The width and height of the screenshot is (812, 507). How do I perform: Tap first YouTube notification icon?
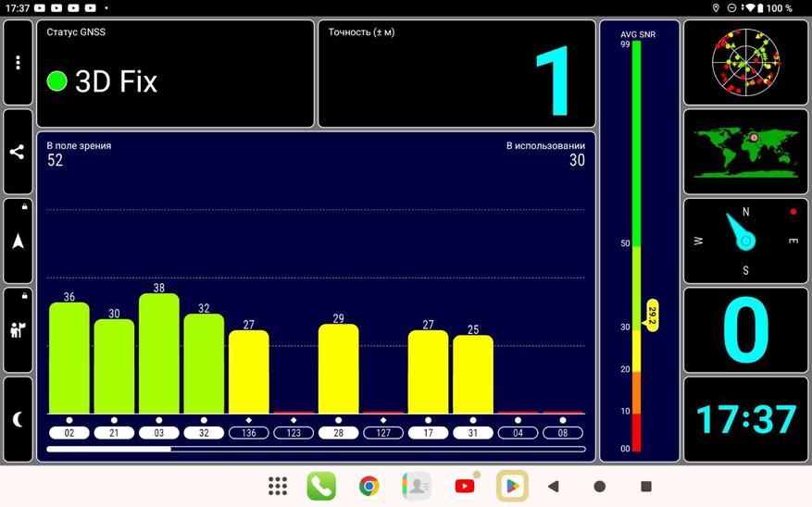[x=40, y=7]
